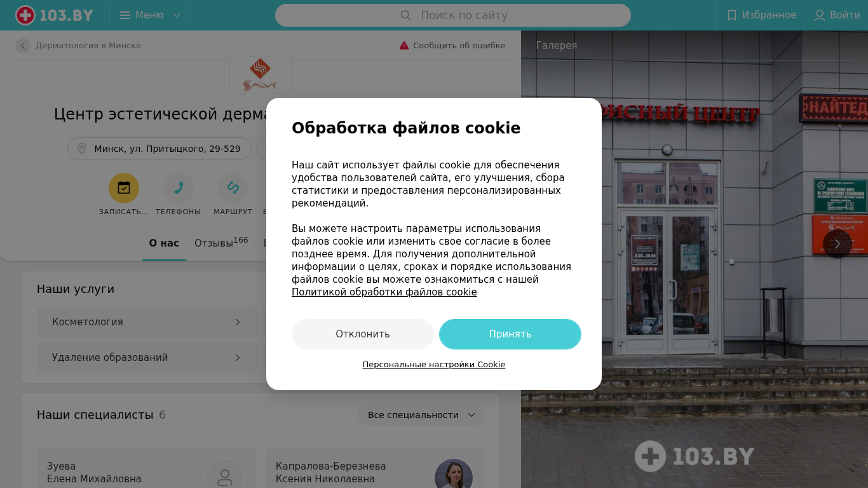Viewport: 868px width, 488px height.
Task: Switch to the Отзывы tab
Action: [x=221, y=243]
